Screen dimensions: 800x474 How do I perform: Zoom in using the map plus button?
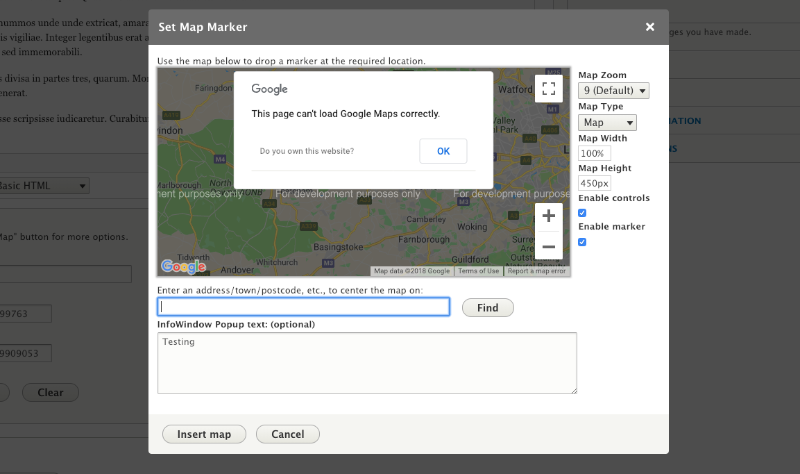click(x=548, y=216)
